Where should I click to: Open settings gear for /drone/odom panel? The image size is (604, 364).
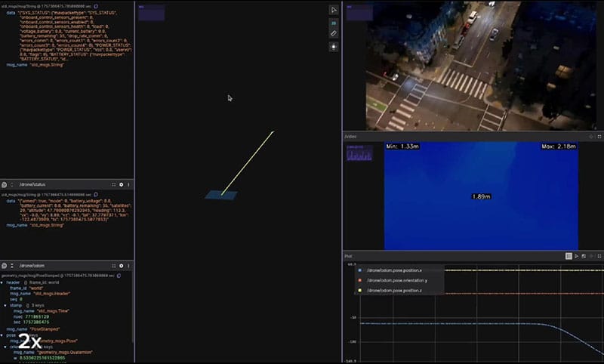coord(121,267)
